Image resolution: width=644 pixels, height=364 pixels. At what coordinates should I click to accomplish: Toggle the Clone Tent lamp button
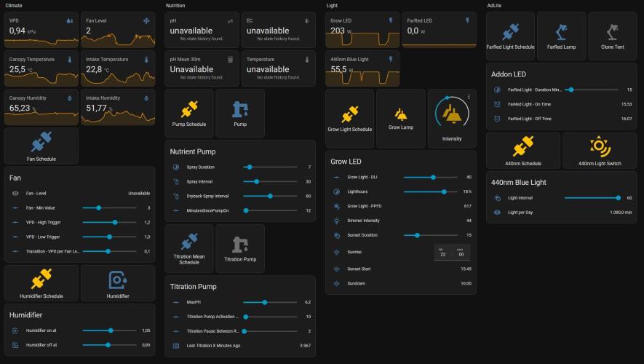coord(613,36)
